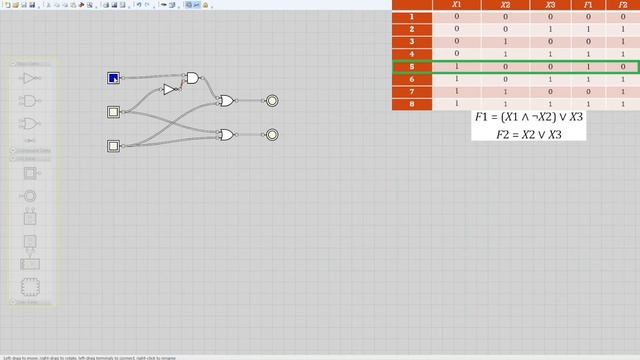Select the lower OR gate on canvas
The width and height of the screenshot is (640, 360).
pyautogui.click(x=227, y=135)
